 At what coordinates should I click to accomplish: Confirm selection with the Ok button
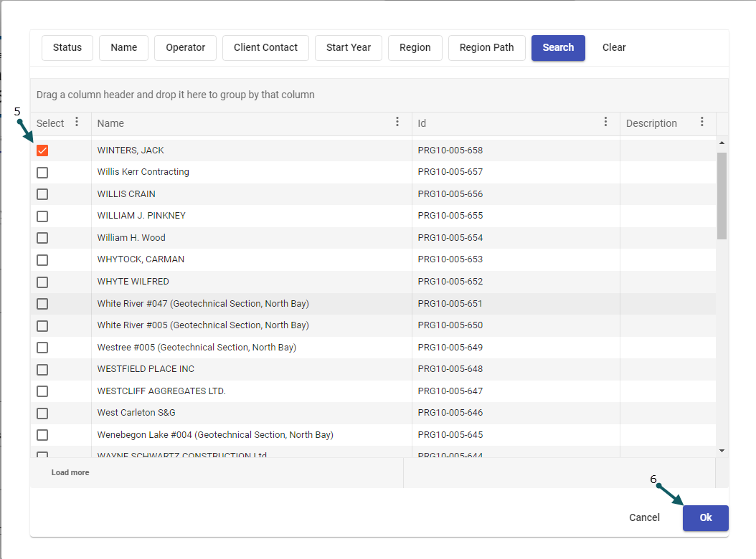pyautogui.click(x=705, y=517)
